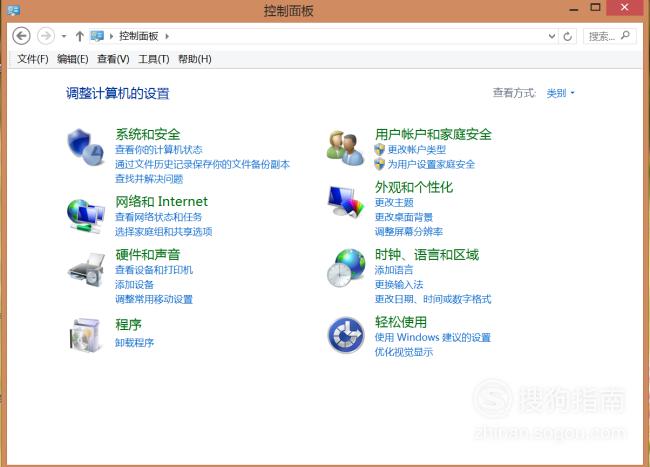
Task: Click 卸载程序 link
Action: click(134, 342)
